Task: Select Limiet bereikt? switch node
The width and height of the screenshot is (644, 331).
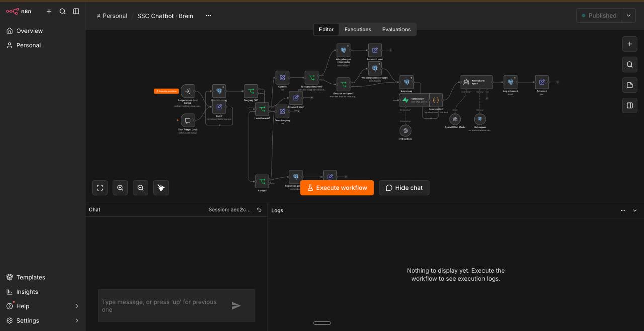Action: 262,109
